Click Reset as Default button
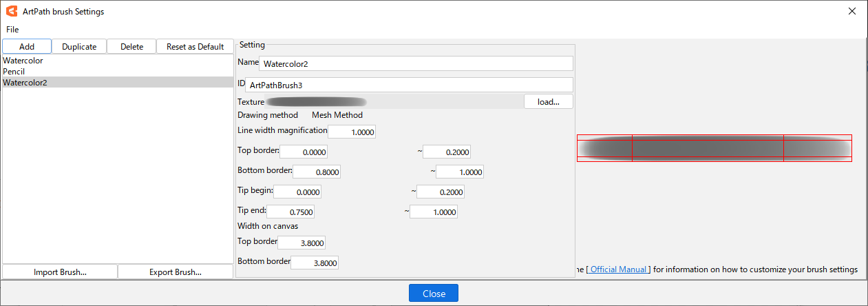The image size is (868, 306). 195,47
